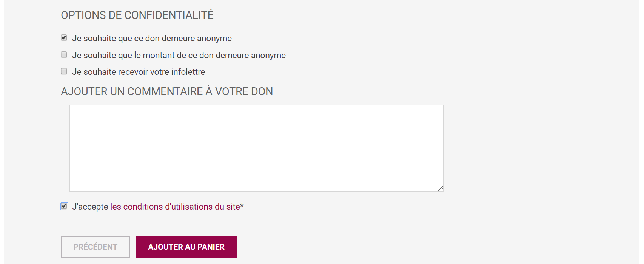Click the "OPTIONS DE CONFIDENTIALITÉ" heading
The image size is (644, 264).
(137, 15)
